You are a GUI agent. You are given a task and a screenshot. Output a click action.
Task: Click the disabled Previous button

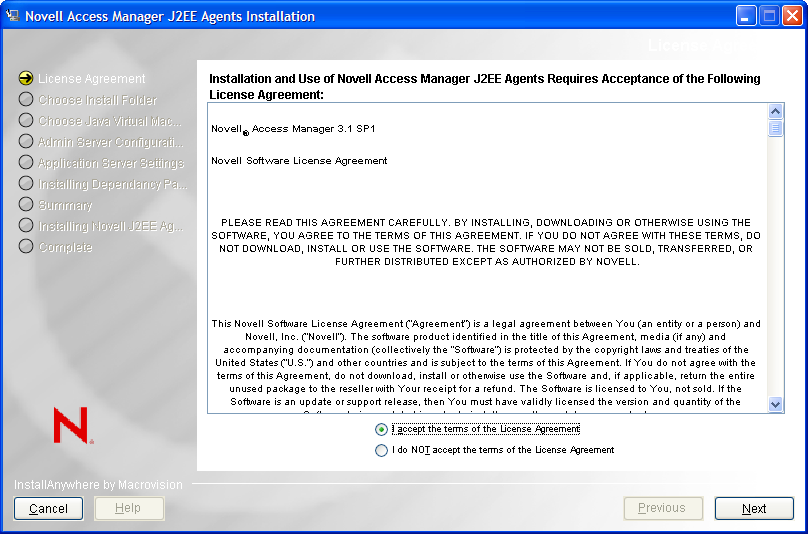663,509
